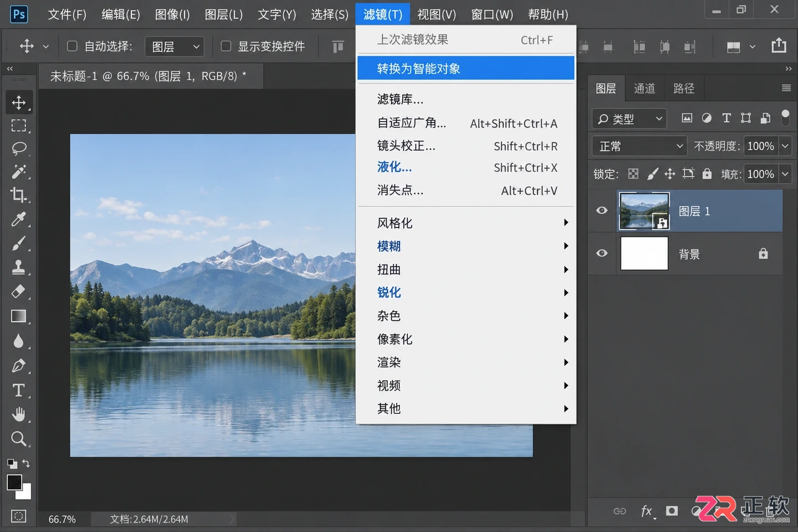Select the Move tool in toolbar

point(19,103)
